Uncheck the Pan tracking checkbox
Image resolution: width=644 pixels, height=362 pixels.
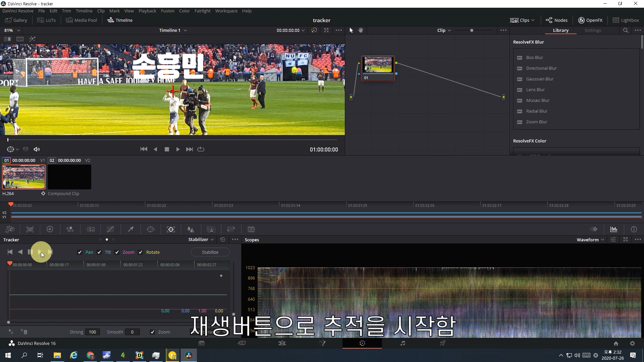(x=80, y=252)
